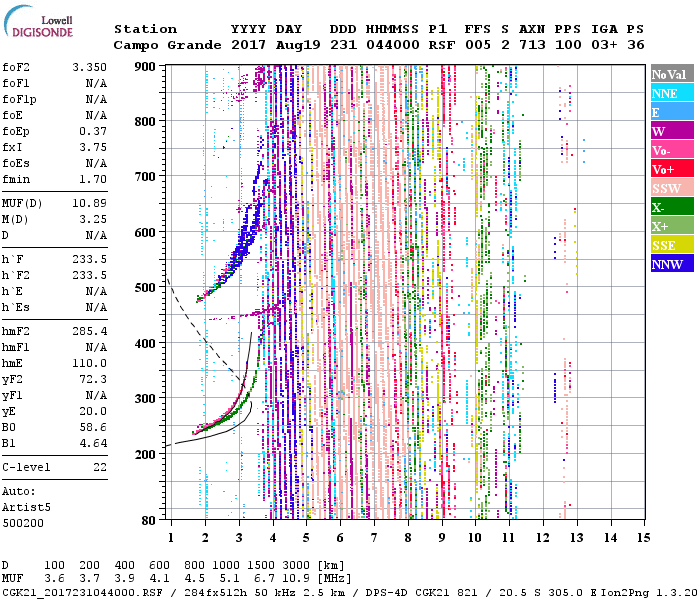Screen dimensions: 700x600
Task: Click the fxI value 3.75
Action: pos(93,147)
